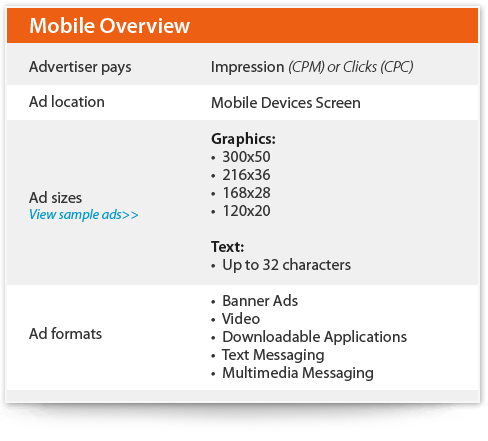Click the Up to 32 characters item
Image resolution: width=488 pixels, height=441 pixels.
tap(286, 265)
